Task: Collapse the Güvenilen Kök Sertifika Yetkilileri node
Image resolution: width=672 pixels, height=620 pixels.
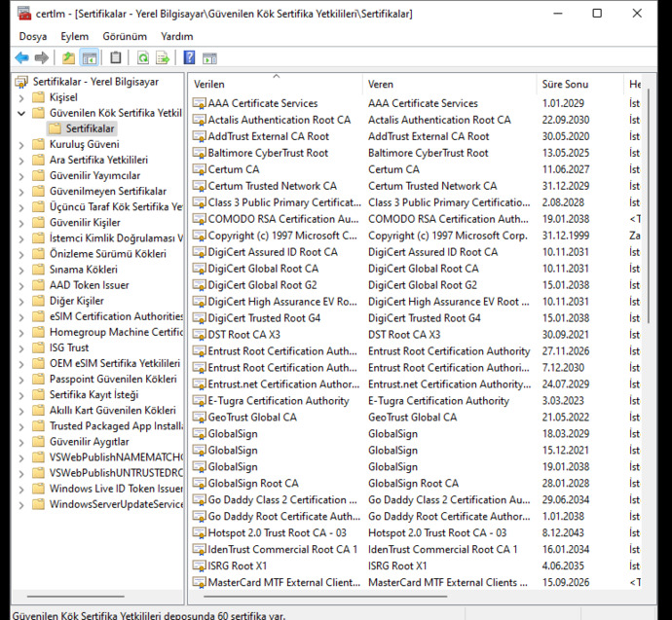Action: click(x=21, y=114)
